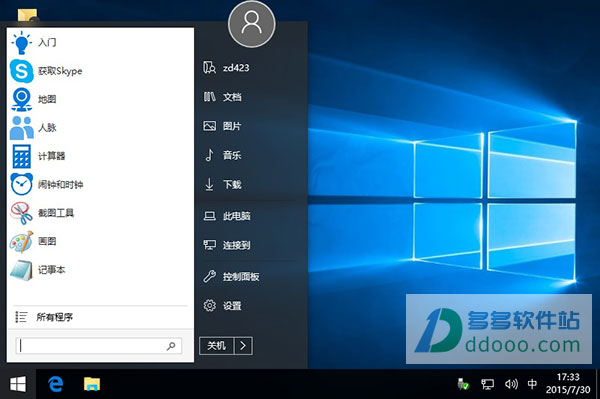Viewport: 600px width, 399px height.
Task: Open 下载 text label
Action: pos(232,184)
